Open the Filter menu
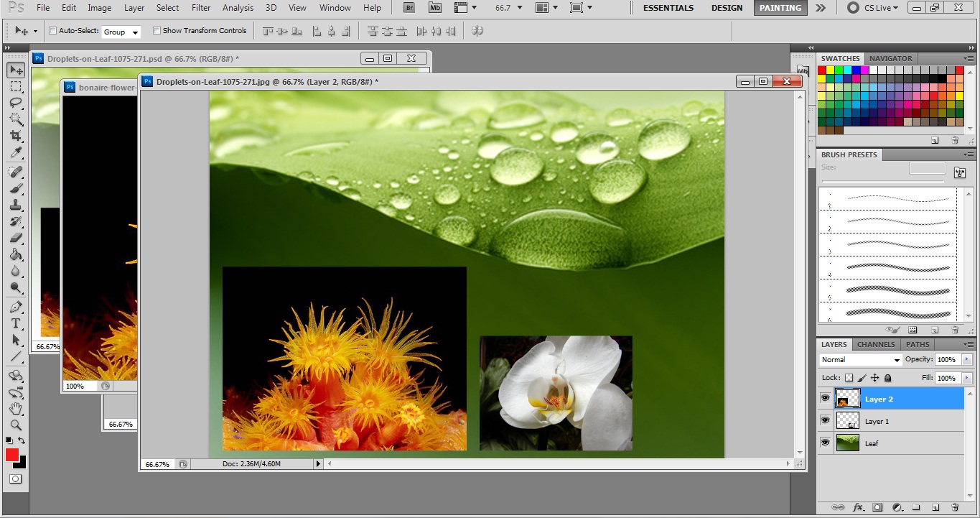This screenshot has height=518, width=980. pos(201,8)
